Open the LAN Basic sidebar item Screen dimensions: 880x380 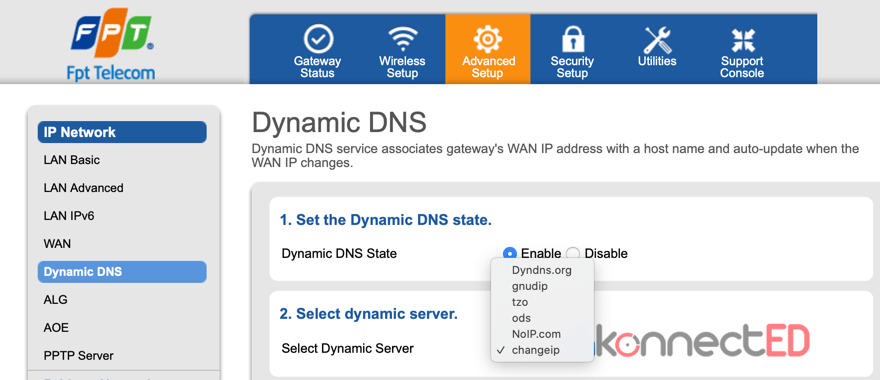point(72,160)
